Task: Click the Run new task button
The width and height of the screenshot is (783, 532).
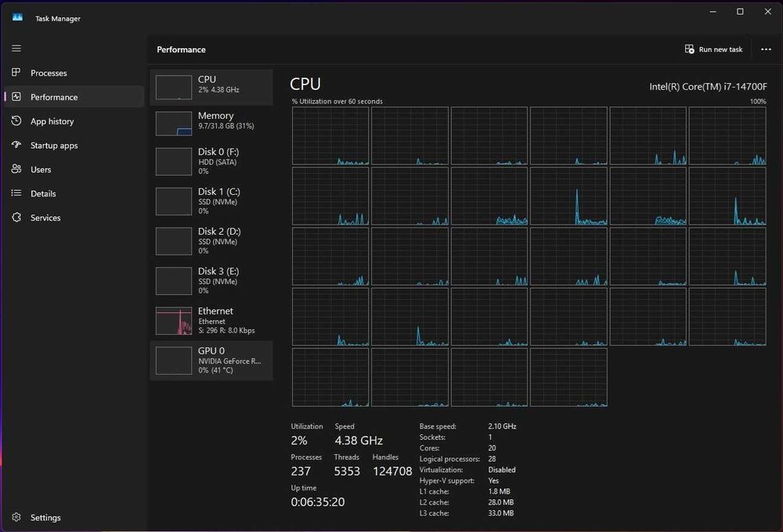Action: 713,49
